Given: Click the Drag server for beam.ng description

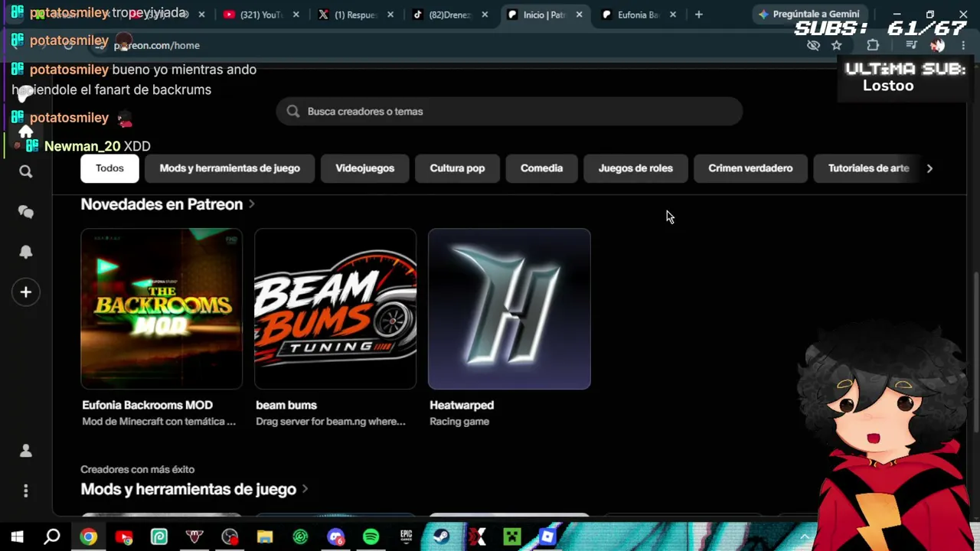Looking at the screenshot, I should [x=331, y=422].
